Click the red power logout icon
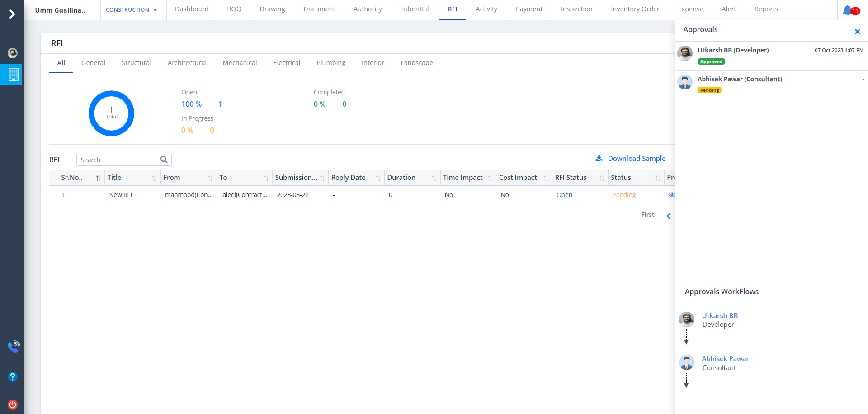This screenshot has height=414, width=868. 13,405
